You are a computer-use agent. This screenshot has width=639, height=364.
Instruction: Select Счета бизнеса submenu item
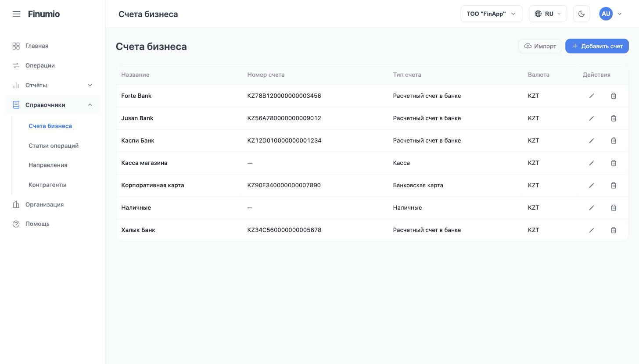pos(50,126)
